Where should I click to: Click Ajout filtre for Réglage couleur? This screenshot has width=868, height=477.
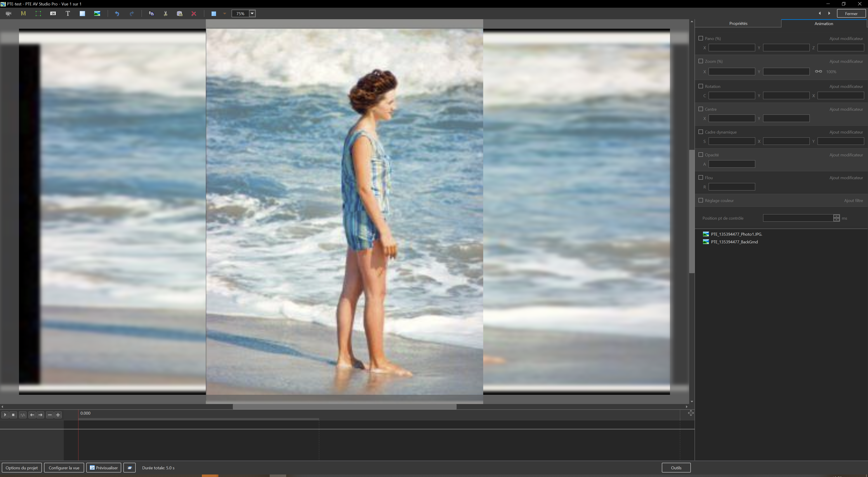pos(854,201)
